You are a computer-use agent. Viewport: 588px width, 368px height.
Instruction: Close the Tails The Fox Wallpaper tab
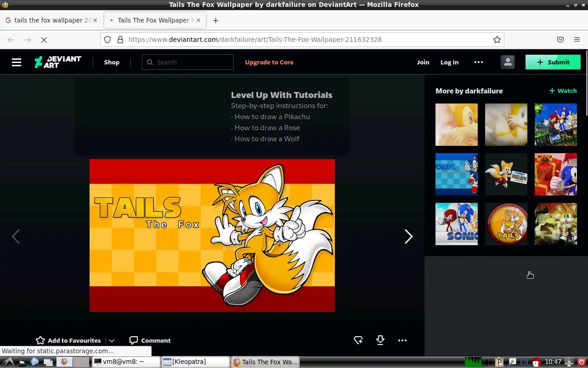pos(198,20)
